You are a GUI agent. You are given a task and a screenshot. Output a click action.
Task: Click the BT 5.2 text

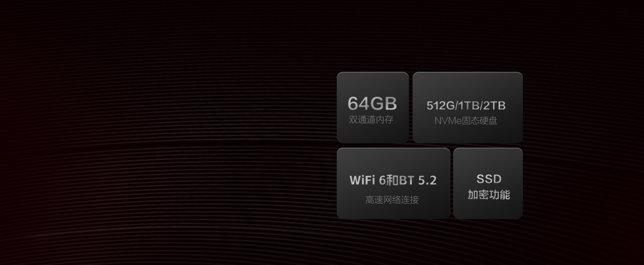pyautogui.click(x=418, y=180)
